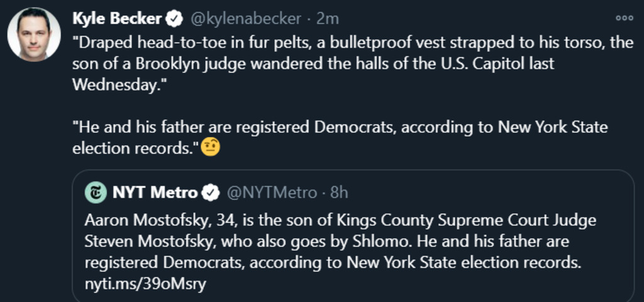Open the nyti.ms/39oMsry link
This screenshot has width=644, height=302.
click(x=145, y=283)
